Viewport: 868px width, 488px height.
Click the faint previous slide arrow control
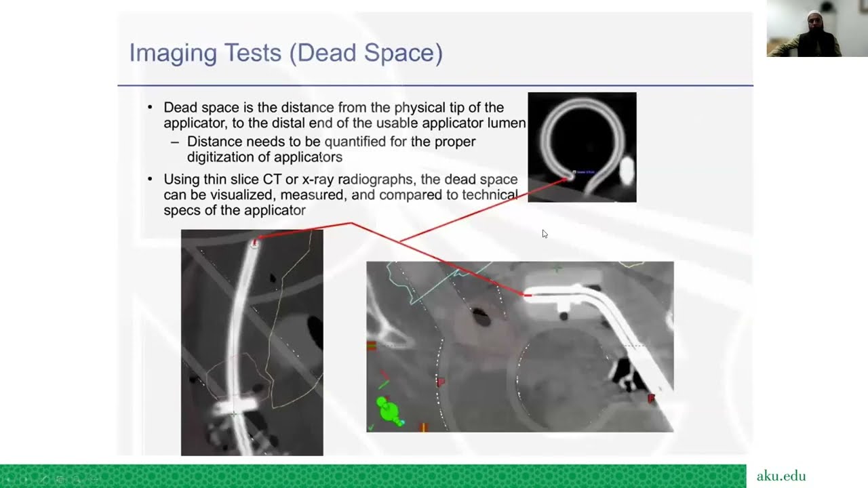9,479
